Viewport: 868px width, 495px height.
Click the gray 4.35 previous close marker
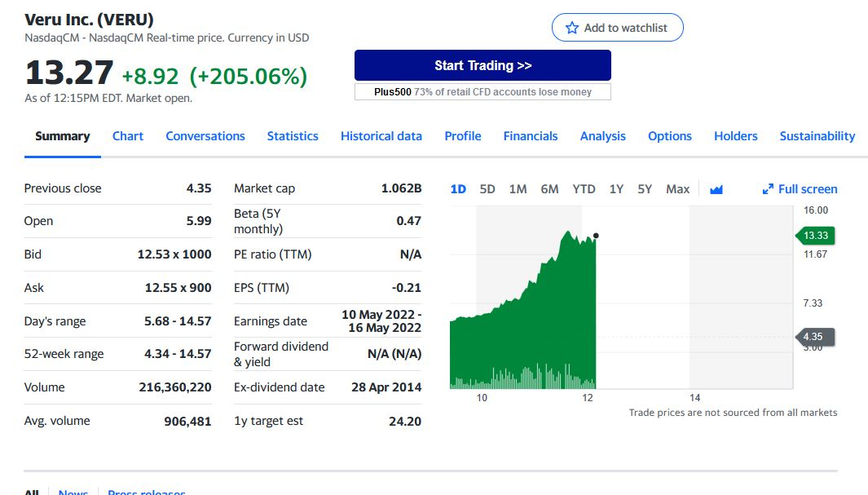[815, 337]
